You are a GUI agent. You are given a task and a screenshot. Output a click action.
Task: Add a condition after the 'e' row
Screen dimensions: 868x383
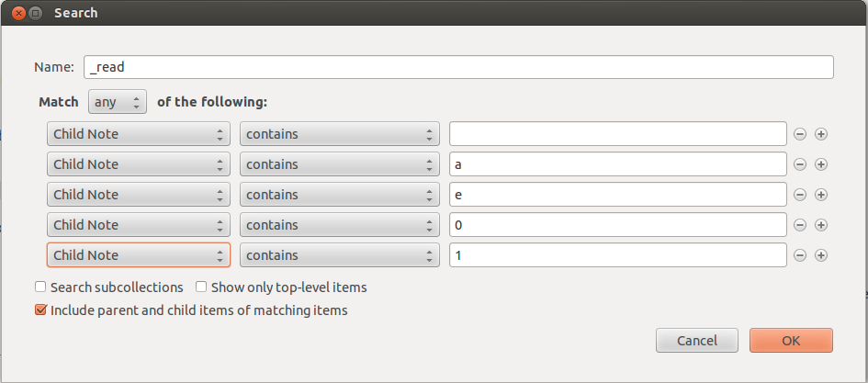(x=821, y=195)
